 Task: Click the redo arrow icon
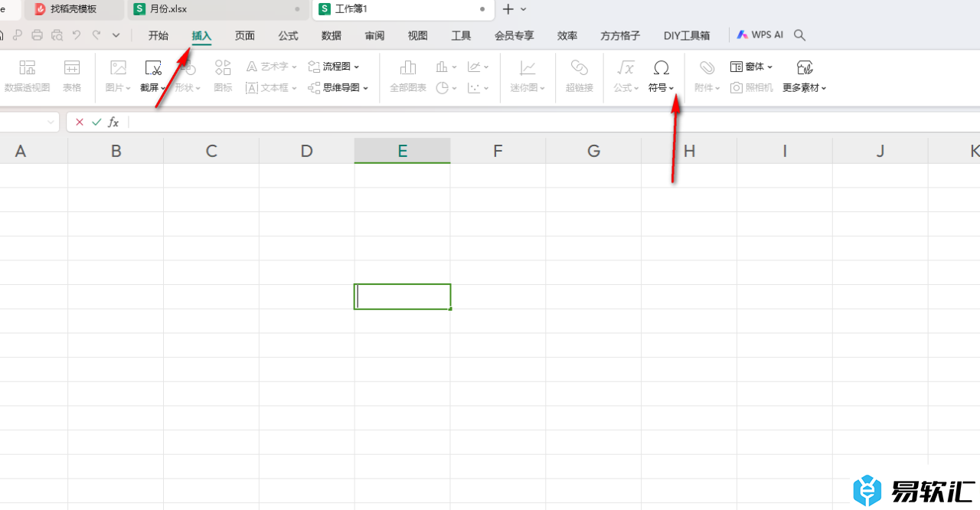(96, 35)
